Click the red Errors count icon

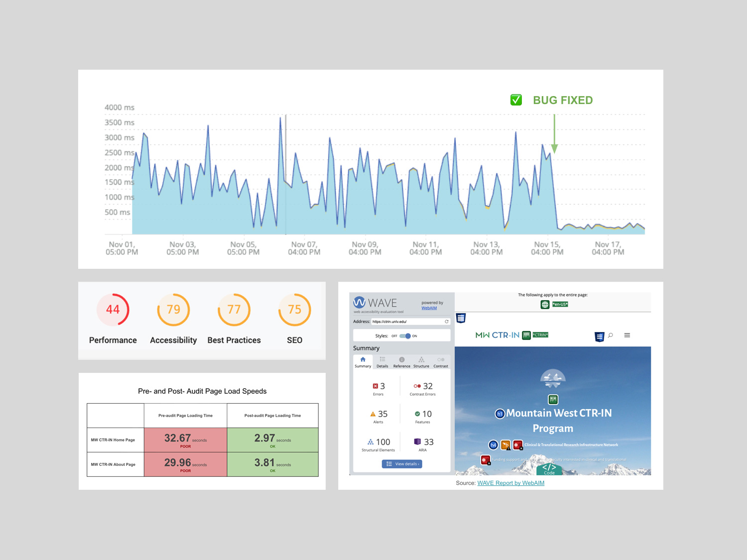pos(375,386)
